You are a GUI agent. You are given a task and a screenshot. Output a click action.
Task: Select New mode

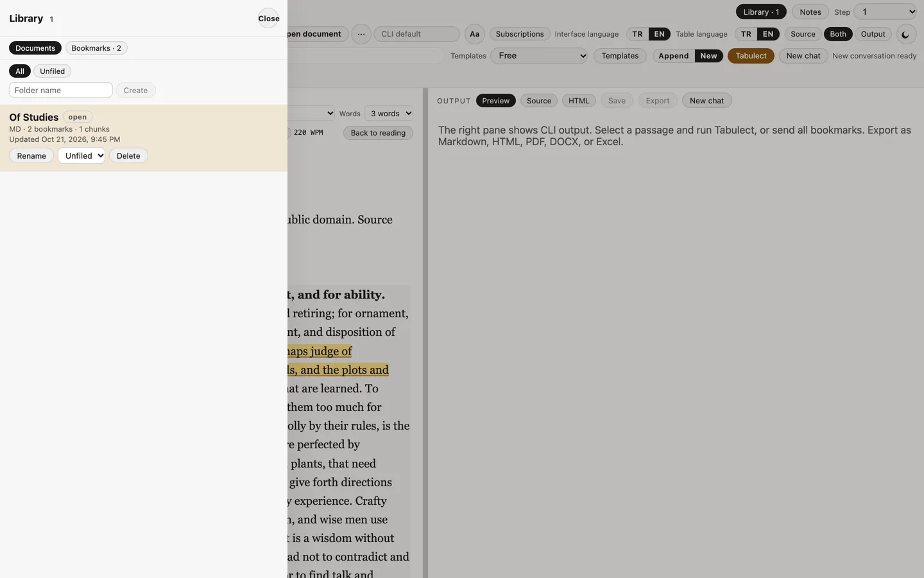click(709, 56)
